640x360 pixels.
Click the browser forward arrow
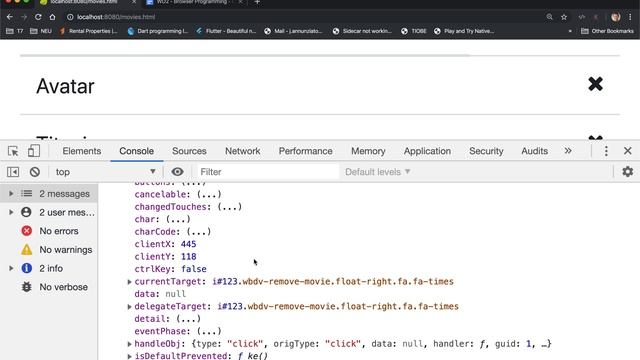pos(24,17)
